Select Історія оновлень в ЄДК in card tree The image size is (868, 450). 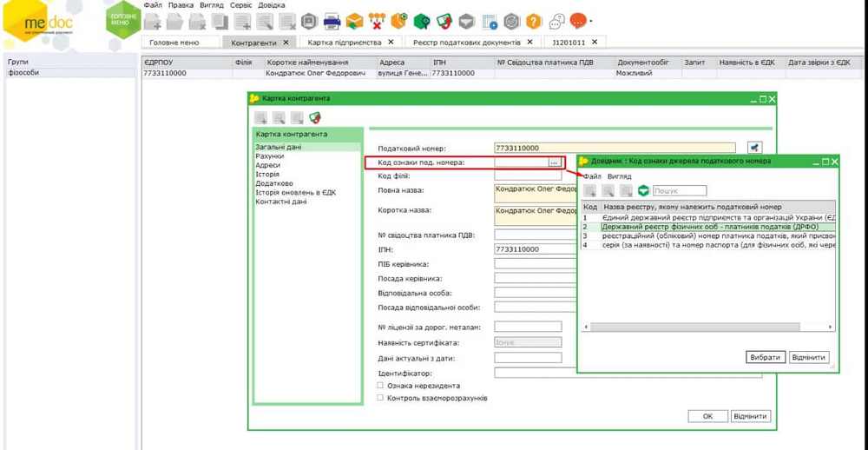(x=295, y=193)
